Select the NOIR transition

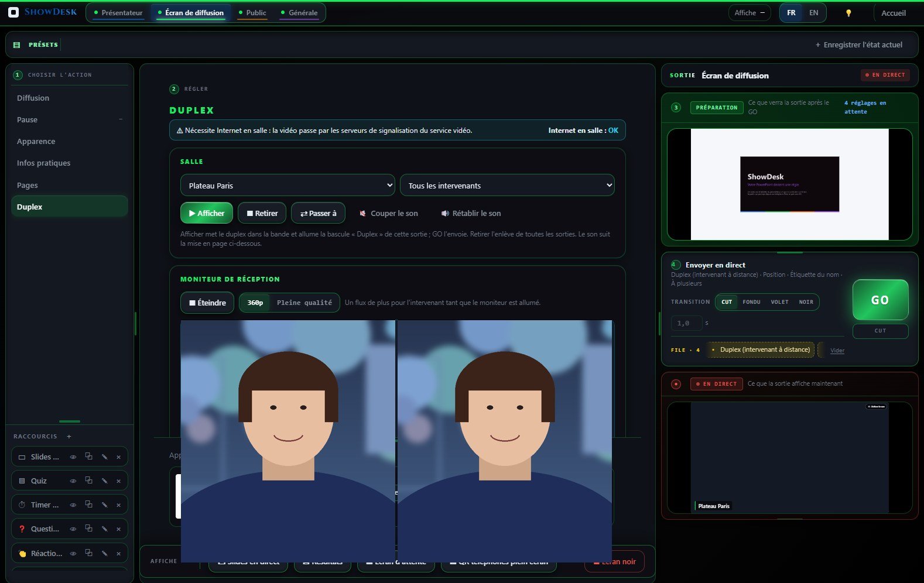(x=806, y=302)
